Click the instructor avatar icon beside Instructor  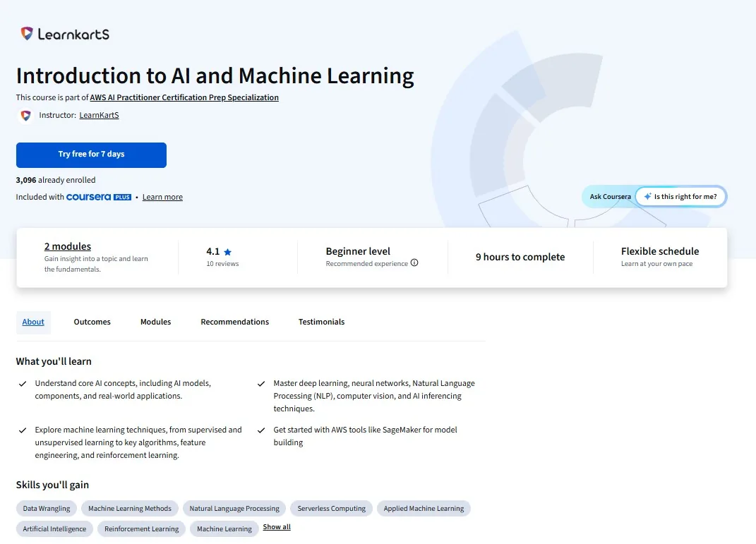[x=25, y=116]
